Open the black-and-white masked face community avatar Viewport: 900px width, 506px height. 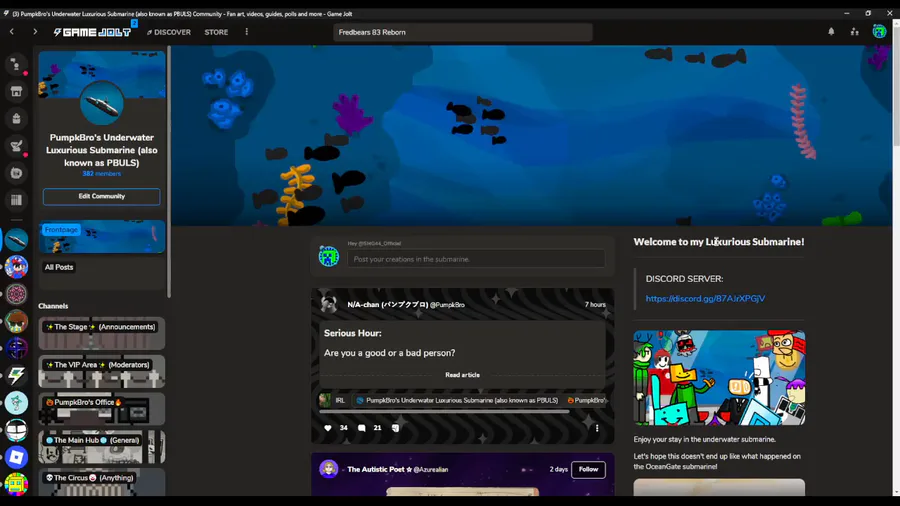point(16,430)
